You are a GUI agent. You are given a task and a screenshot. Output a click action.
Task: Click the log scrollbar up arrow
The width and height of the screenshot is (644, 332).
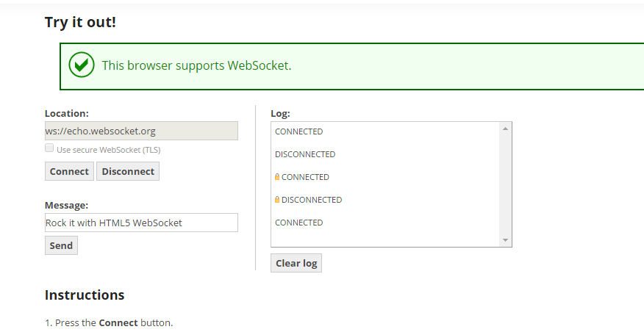tap(505, 129)
